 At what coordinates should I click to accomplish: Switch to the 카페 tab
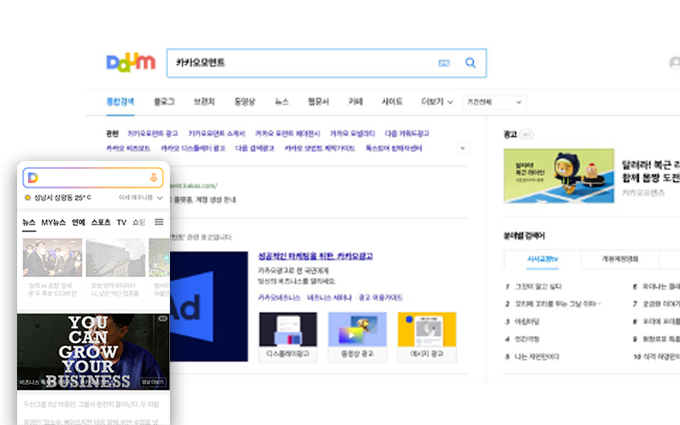point(356,102)
